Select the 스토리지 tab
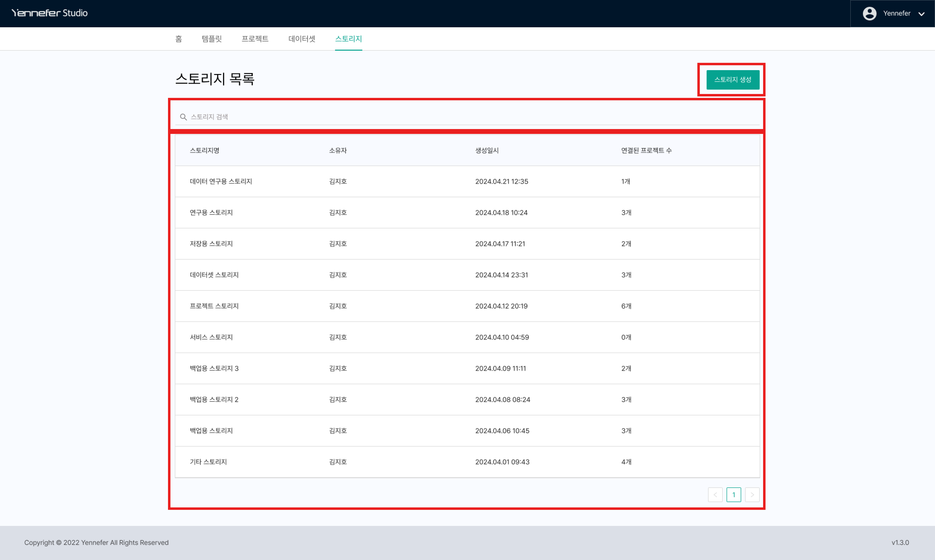 (x=348, y=39)
